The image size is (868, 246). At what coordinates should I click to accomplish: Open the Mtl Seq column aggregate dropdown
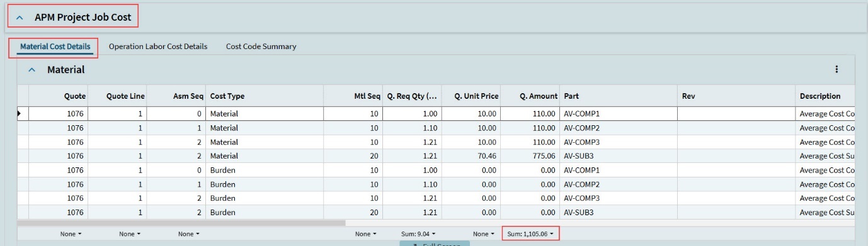click(x=365, y=234)
